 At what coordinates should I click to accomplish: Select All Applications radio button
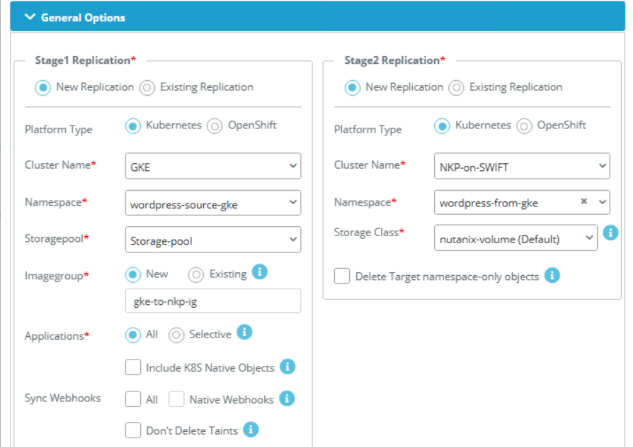coord(133,335)
